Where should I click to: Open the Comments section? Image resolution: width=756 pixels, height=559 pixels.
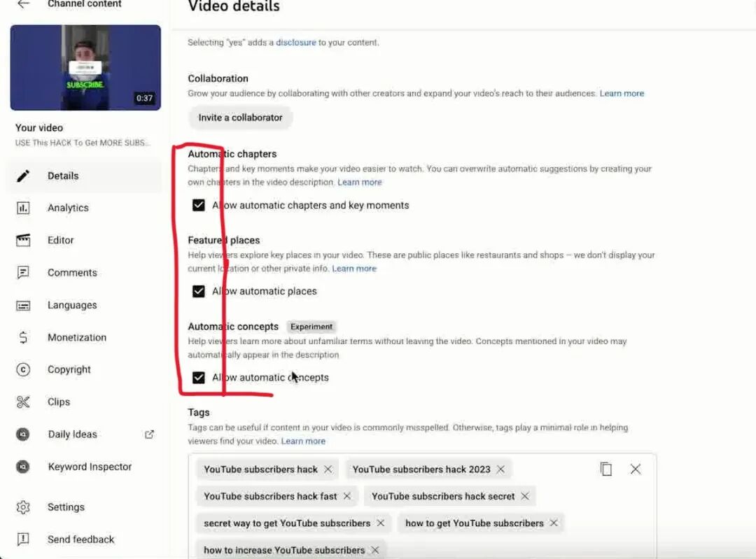pyautogui.click(x=72, y=272)
